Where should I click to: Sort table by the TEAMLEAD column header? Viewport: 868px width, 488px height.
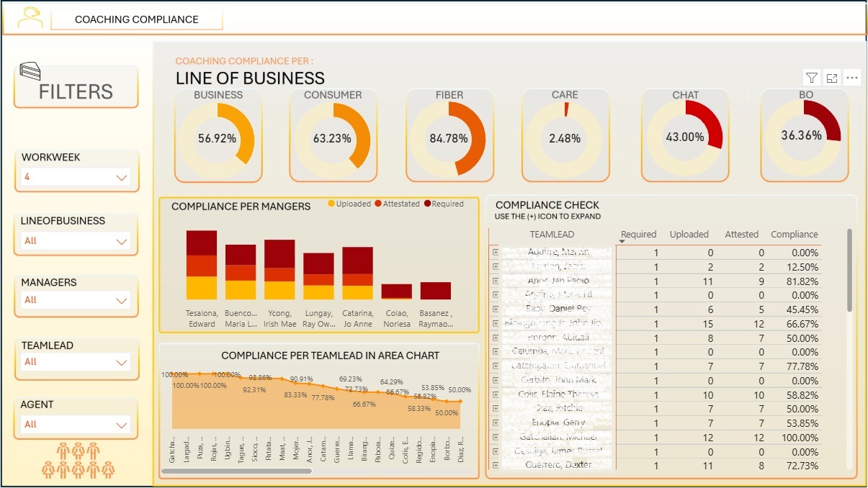(552, 234)
